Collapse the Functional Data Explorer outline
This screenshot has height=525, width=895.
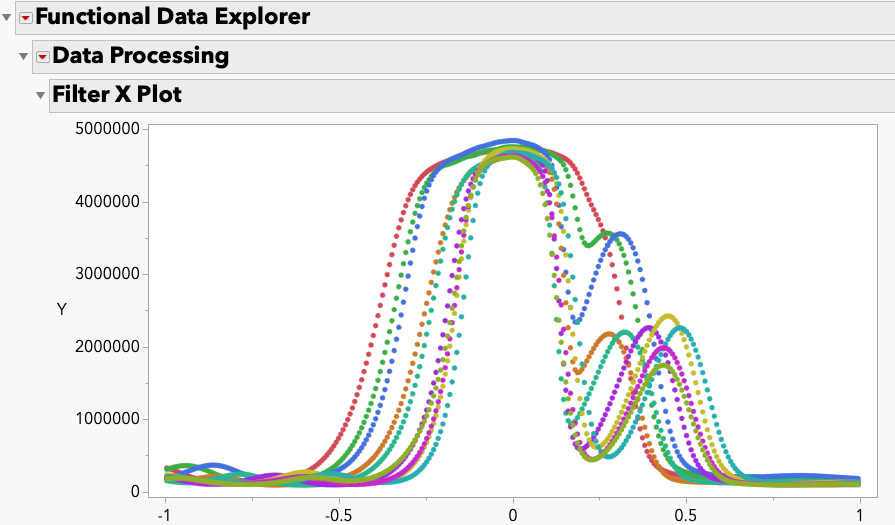6,18
